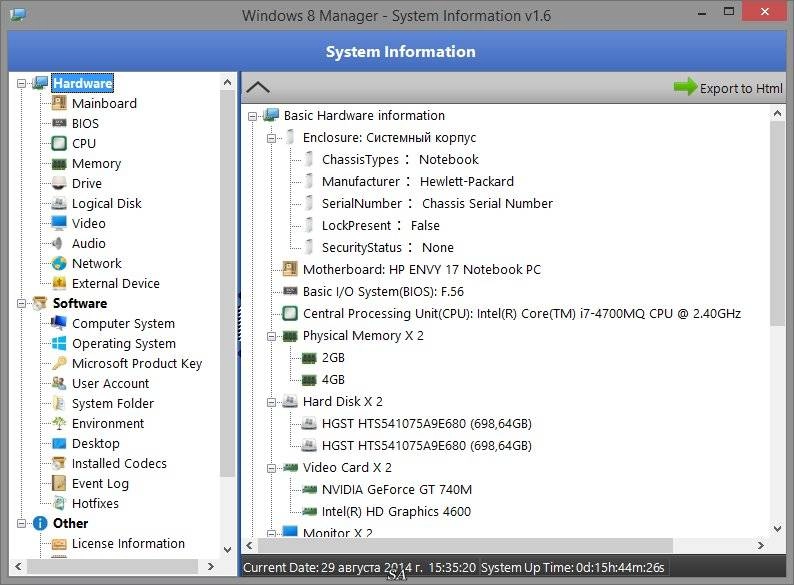Click the blue info icon beside Other
Viewport: 794px width, 585px height.
pos(40,523)
